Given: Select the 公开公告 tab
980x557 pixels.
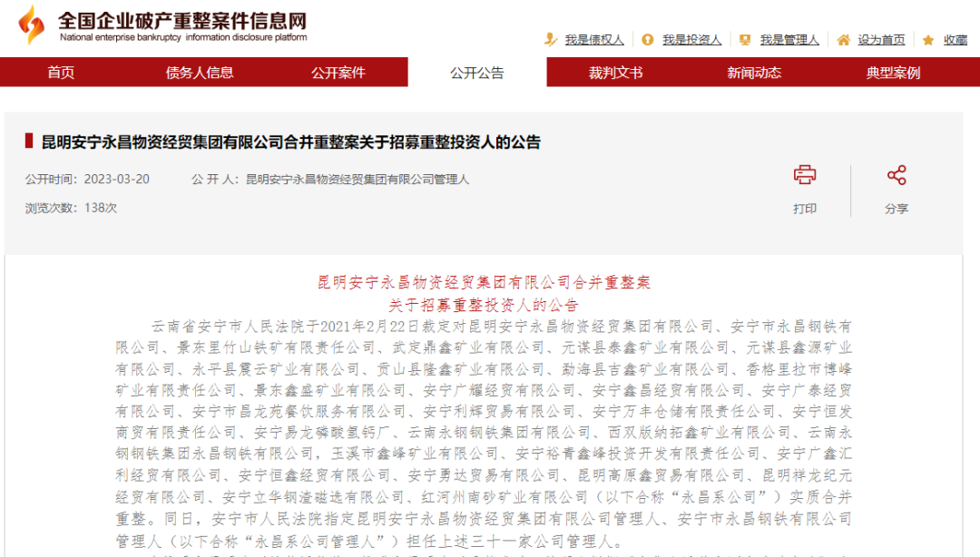Looking at the screenshot, I should coord(476,73).
